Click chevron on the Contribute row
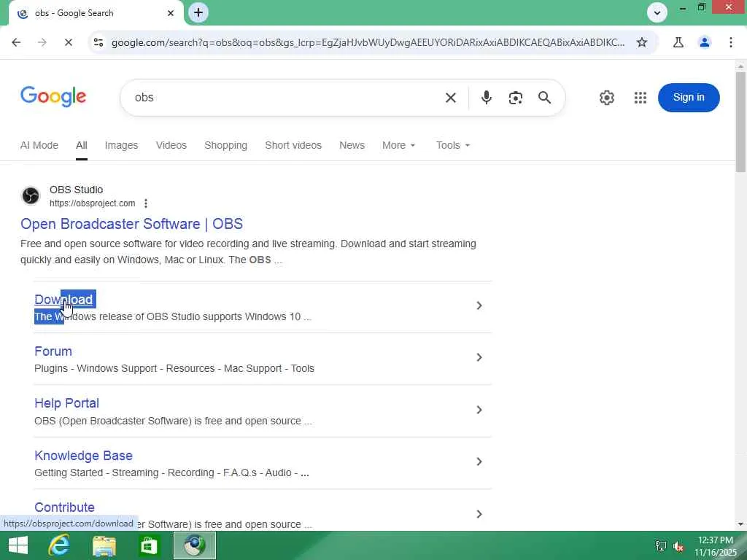This screenshot has width=747, height=560. (x=479, y=514)
